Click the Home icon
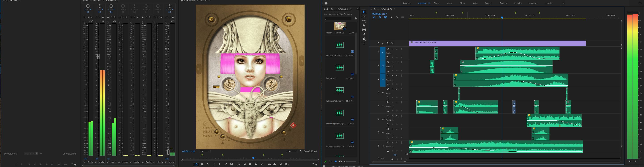The height and width of the screenshot is (167, 644). tap(326, 3)
